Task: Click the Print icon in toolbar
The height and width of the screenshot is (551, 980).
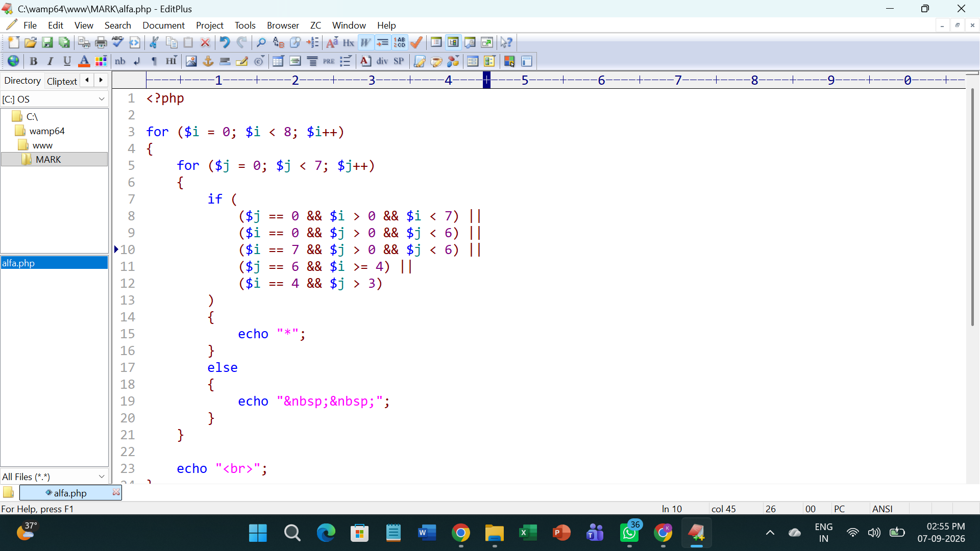Action: pyautogui.click(x=101, y=43)
